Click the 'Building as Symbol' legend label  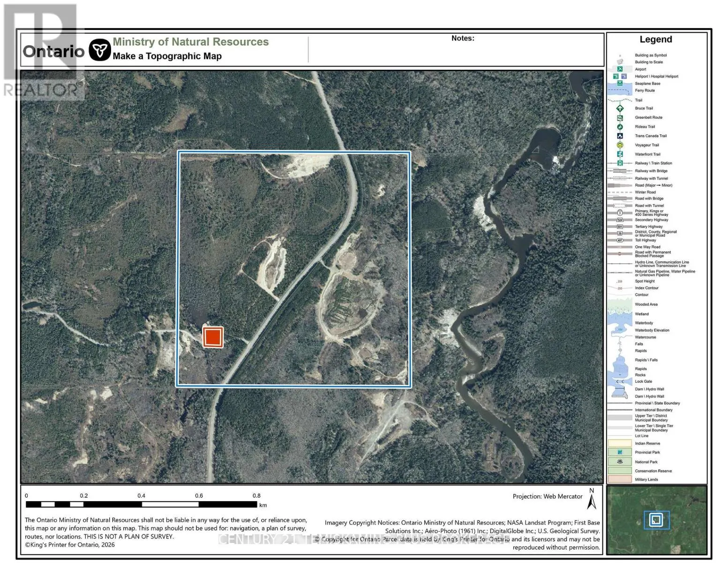point(651,55)
